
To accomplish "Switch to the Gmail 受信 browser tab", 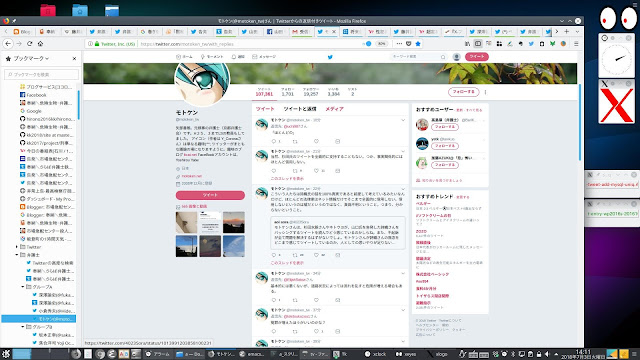I will coord(302,31).
